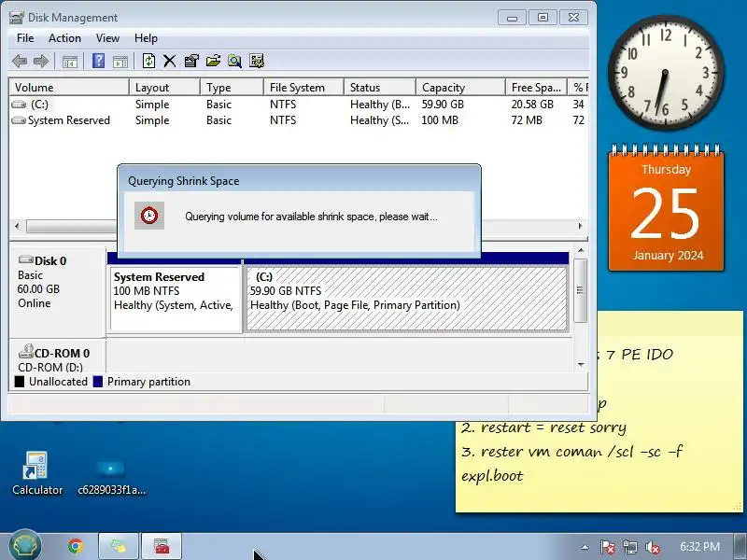Click the volume list scroll-left arrow
This screenshot has width=747, height=560.
pyautogui.click(x=18, y=226)
